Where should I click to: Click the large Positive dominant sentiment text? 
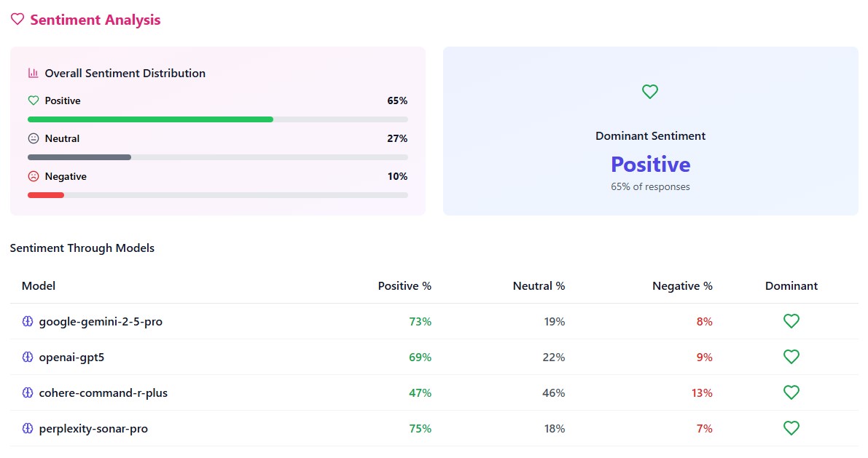pyautogui.click(x=650, y=165)
